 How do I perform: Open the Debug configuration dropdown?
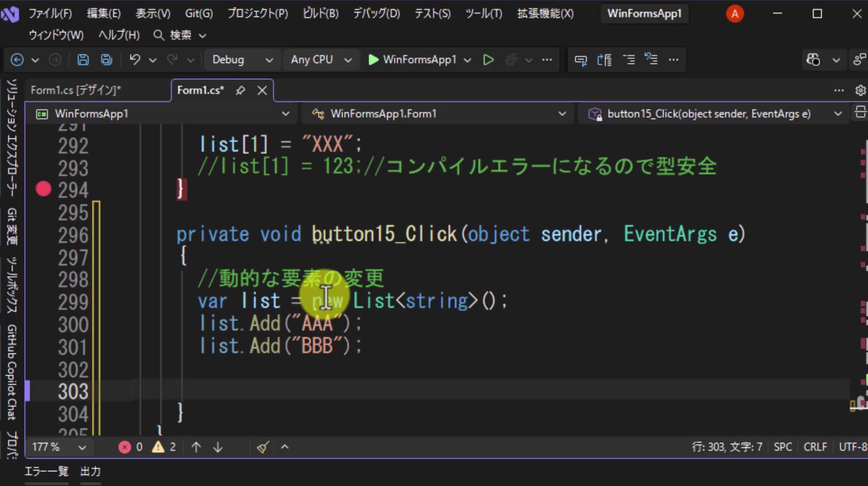point(242,60)
